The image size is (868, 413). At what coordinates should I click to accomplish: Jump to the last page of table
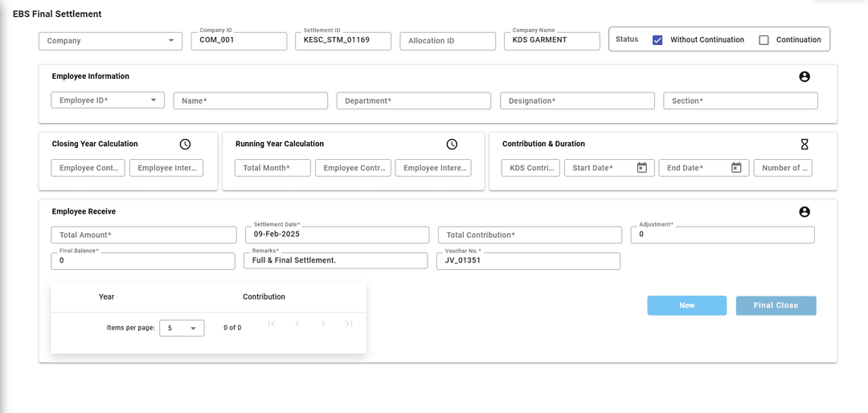click(x=349, y=324)
